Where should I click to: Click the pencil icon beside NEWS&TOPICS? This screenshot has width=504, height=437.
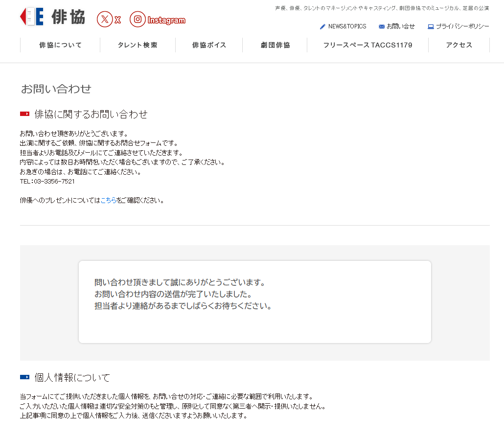tap(322, 26)
